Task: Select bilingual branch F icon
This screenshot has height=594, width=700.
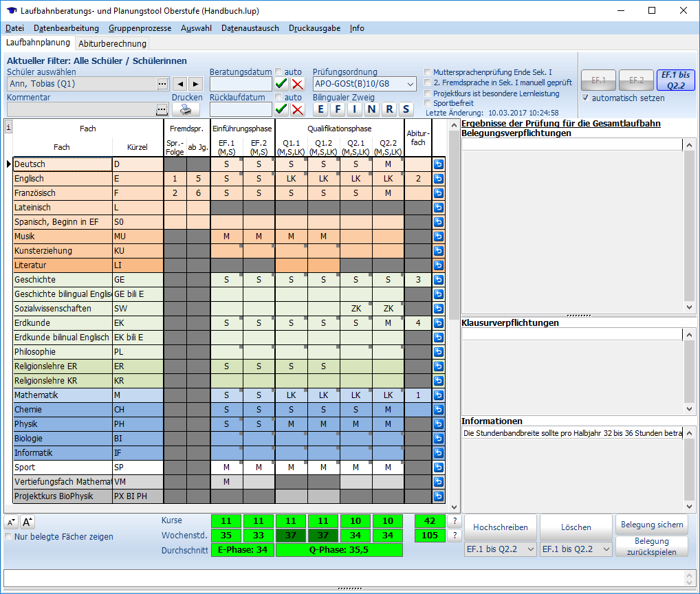Action: click(x=338, y=109)
